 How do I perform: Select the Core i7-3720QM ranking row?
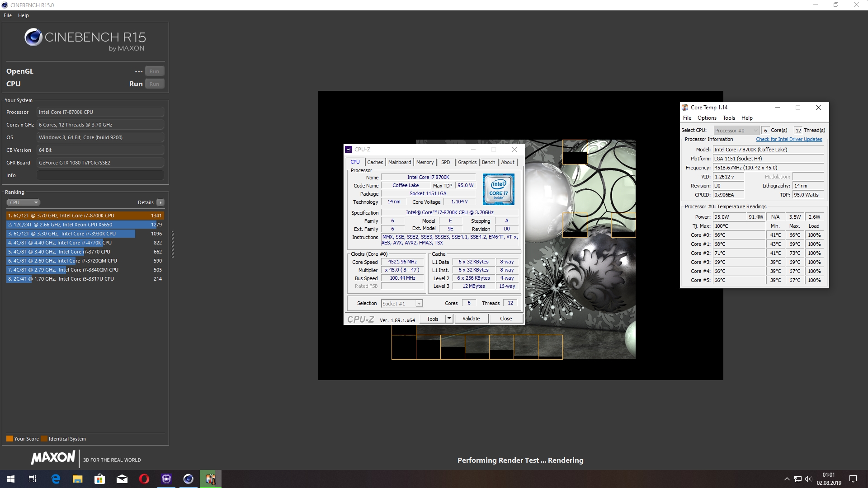85,261
